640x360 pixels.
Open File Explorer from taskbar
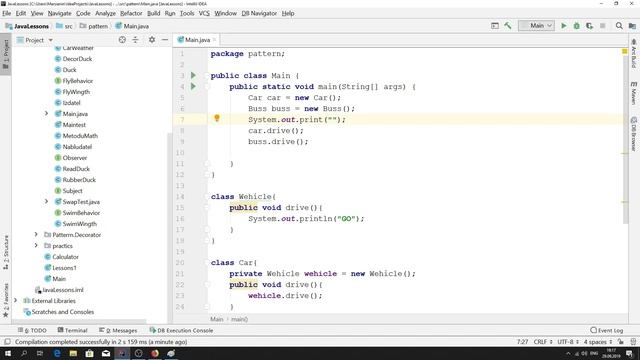coord(73,353)
